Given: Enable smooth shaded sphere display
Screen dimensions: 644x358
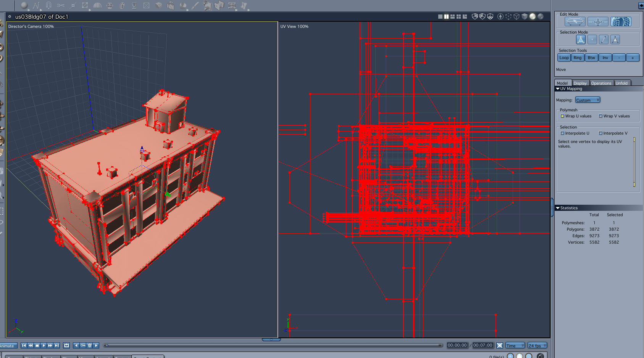Looking at the screenshot, I should 533,16.
